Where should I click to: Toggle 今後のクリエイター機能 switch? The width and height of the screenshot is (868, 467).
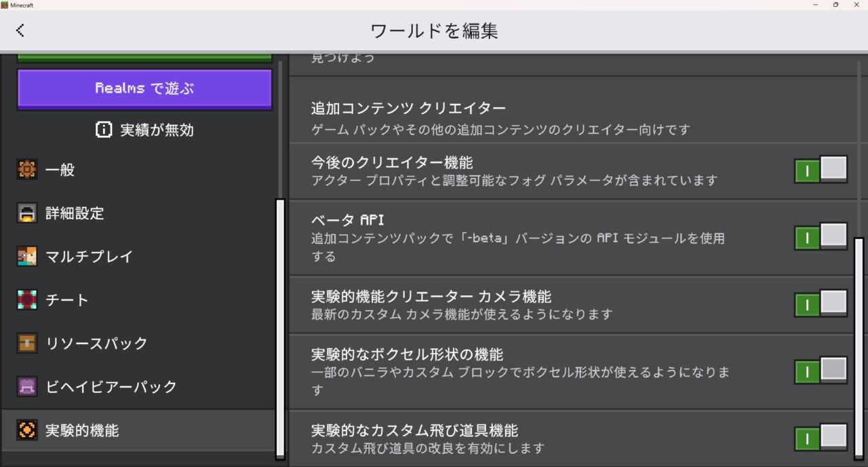(821, 170)
